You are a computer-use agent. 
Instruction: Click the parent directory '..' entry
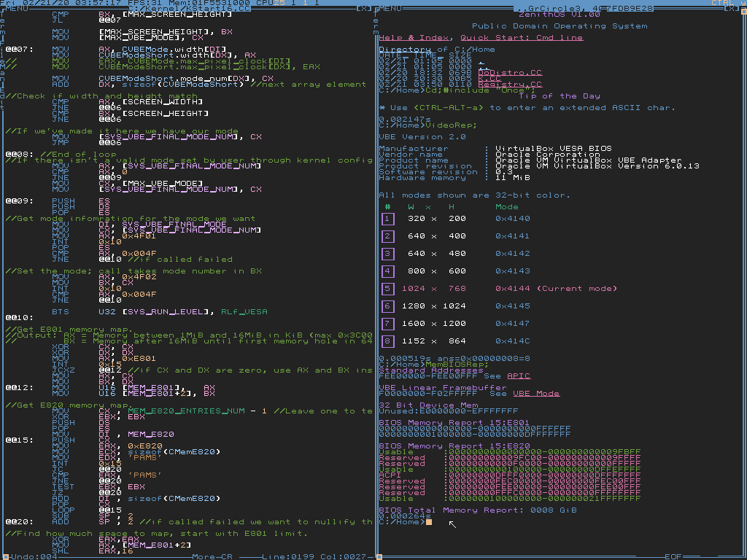point(484,66)
